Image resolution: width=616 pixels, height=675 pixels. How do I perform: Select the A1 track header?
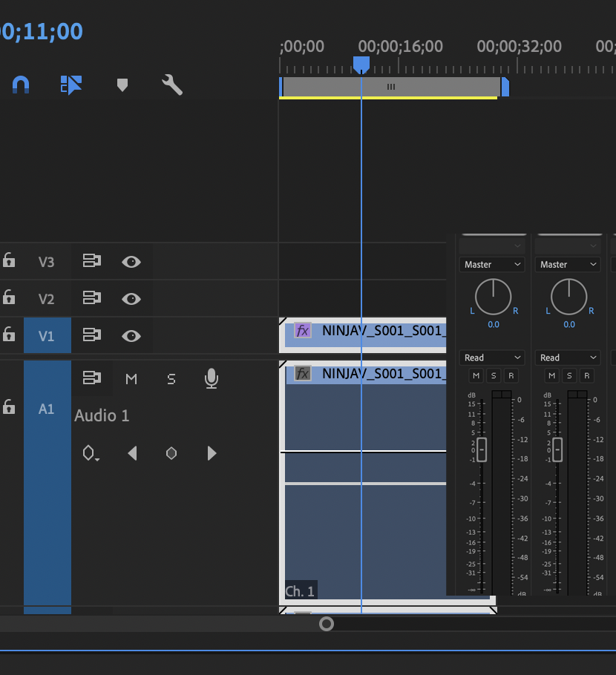coord(47,409)
